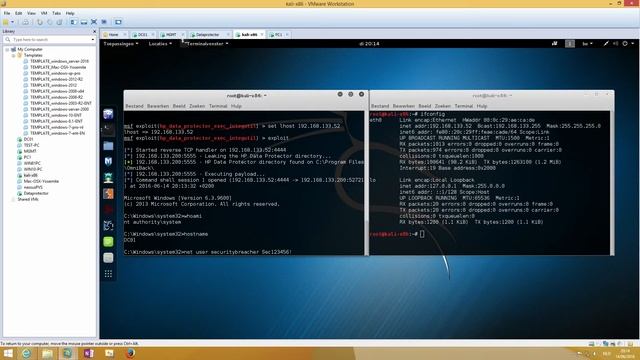Image resolution: width=640 pixels, height=360 pixels.
Task: Switch to the DC01 tab
Action: point(143,35)
